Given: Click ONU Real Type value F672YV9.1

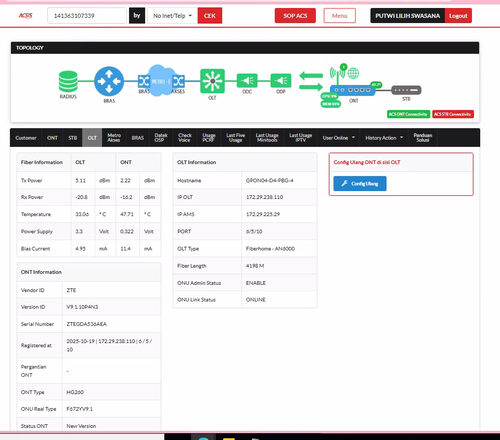Looking at the screenshot, I should coord(80,409).
